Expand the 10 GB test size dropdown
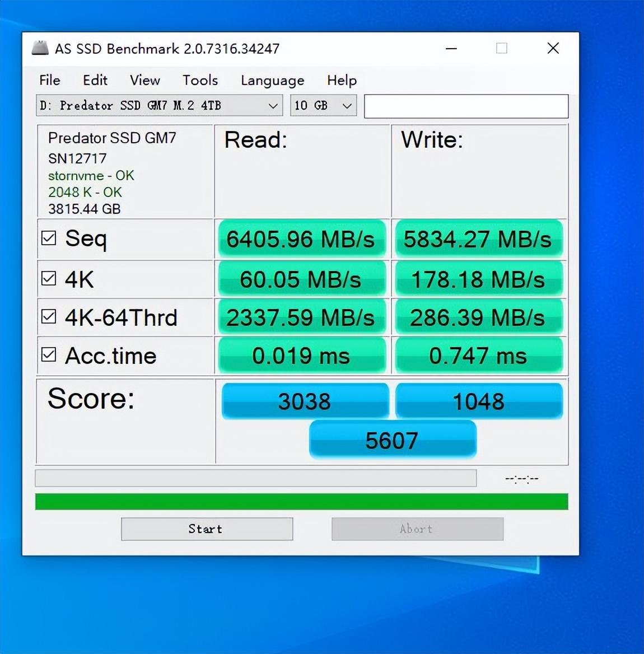 [x=323, y=105]
